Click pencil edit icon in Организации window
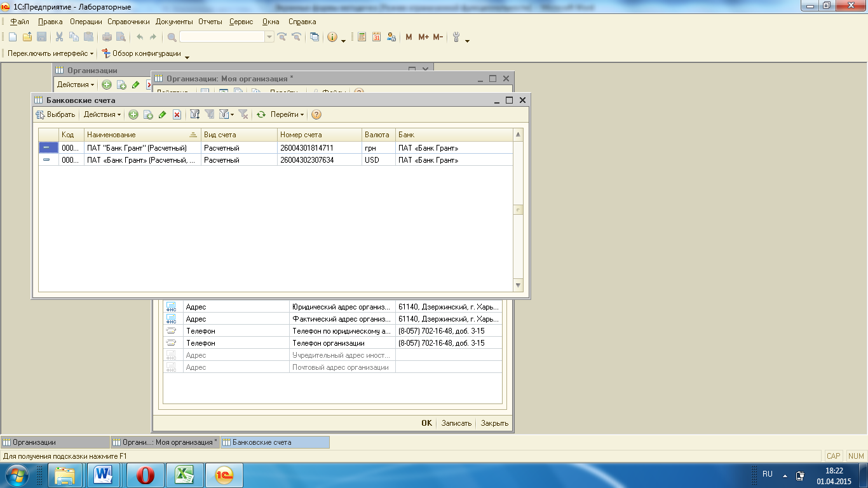Image resolution: width=868 pixels, height=488 pixels. point(135,85)
